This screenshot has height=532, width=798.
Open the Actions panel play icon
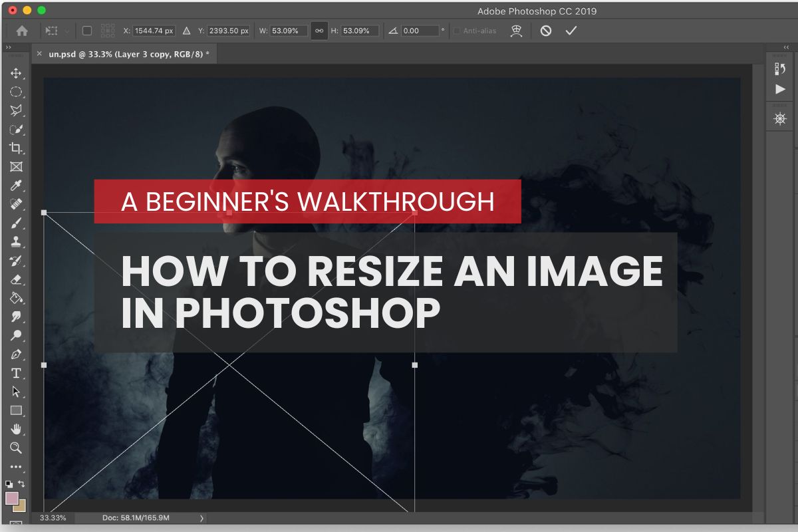[x=781, y=89]
